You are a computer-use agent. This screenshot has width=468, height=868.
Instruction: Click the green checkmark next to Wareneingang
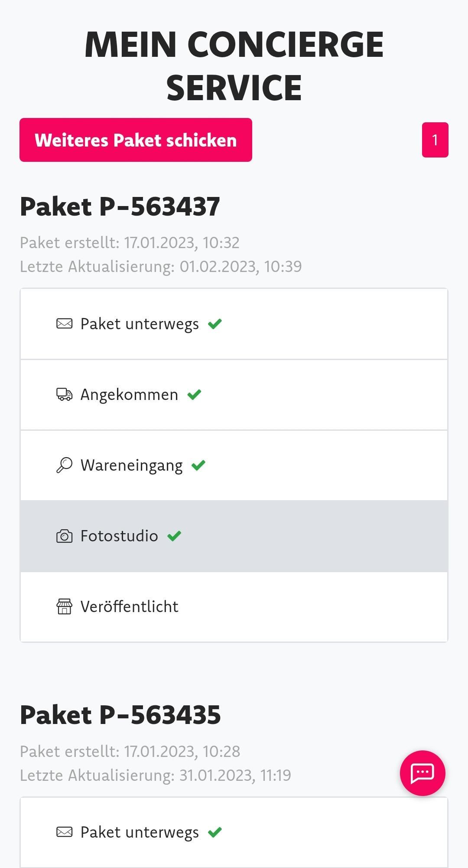point(198,465)
